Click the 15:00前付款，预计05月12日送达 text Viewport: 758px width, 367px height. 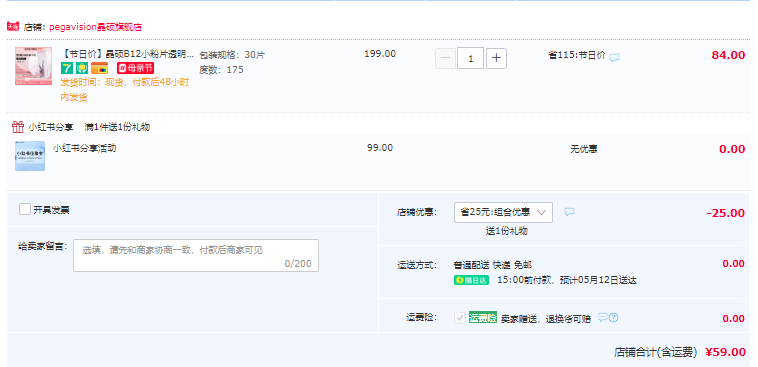[567, 280]
